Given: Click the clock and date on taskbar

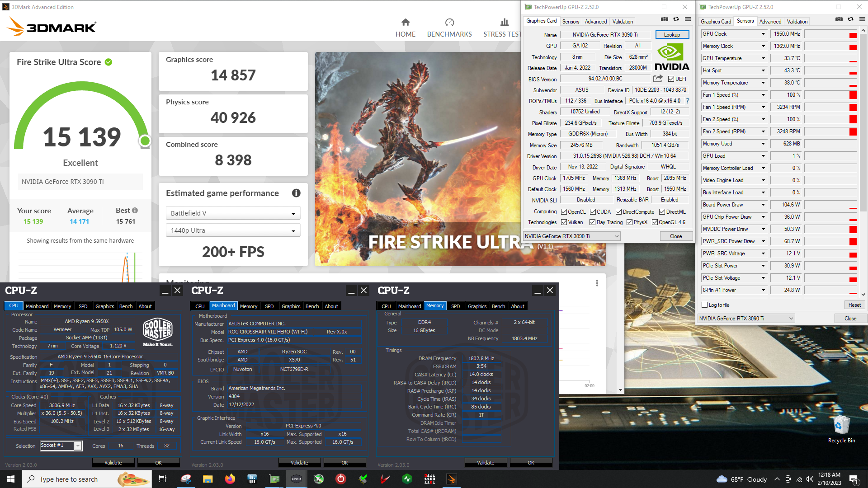Looking at the screenshot, I should (x=830, y=479).
